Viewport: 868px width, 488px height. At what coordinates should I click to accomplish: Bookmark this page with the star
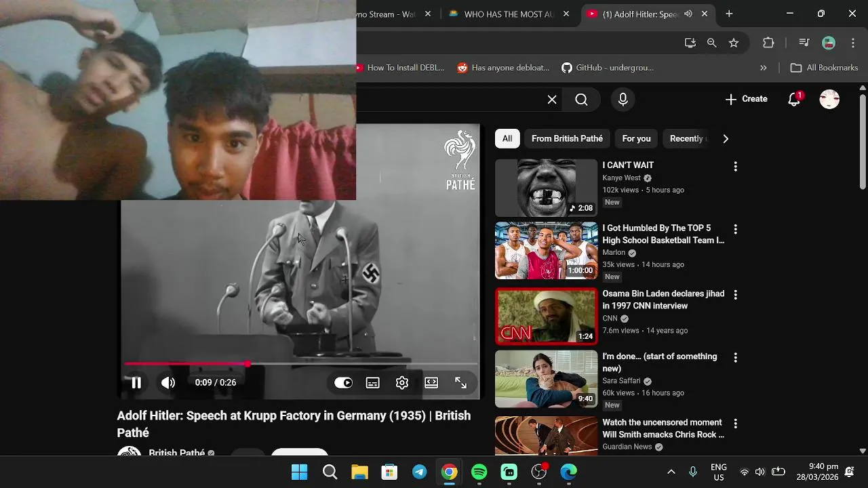tap(734, 43)
